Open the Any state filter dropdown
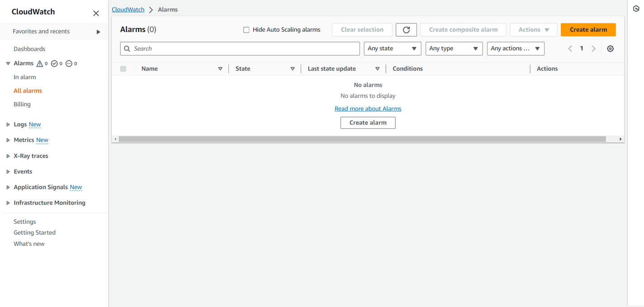 (392, 49)
